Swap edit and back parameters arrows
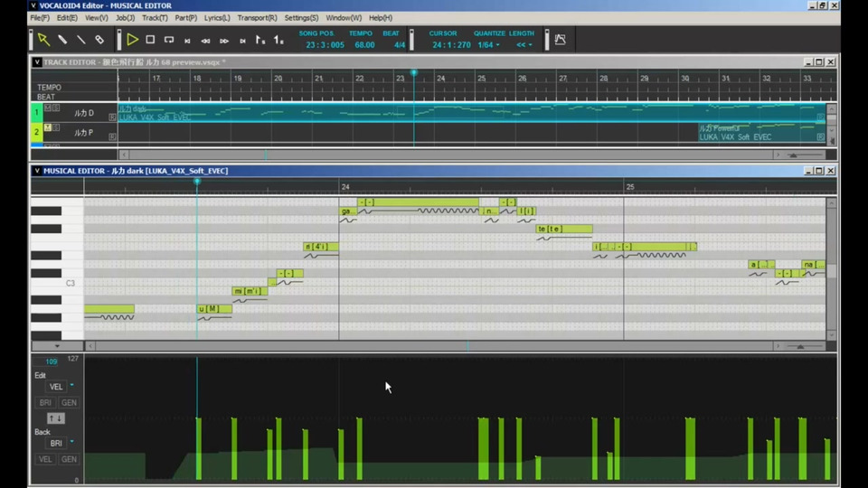 [56, 418]
